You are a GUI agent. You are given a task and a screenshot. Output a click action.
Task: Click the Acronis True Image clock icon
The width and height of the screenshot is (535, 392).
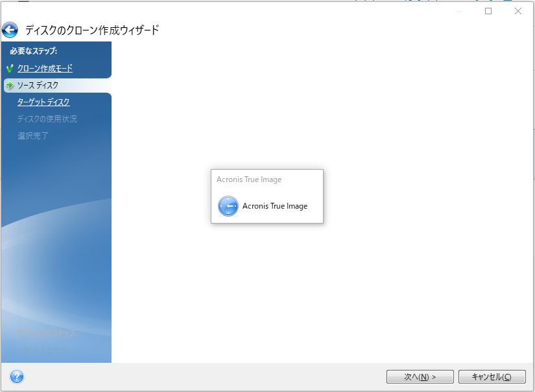pyautogui.click(x=228, y=206)
